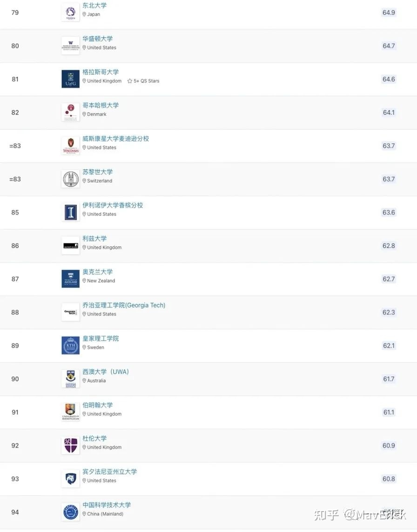Open the University of Glasgow logo
Screen dimensions: 417x532
71,79
